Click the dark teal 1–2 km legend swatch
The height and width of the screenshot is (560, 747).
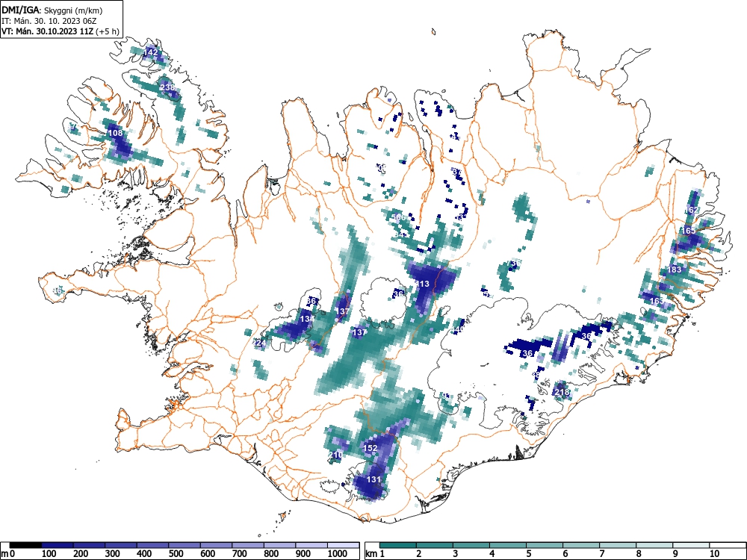(398, 545)
